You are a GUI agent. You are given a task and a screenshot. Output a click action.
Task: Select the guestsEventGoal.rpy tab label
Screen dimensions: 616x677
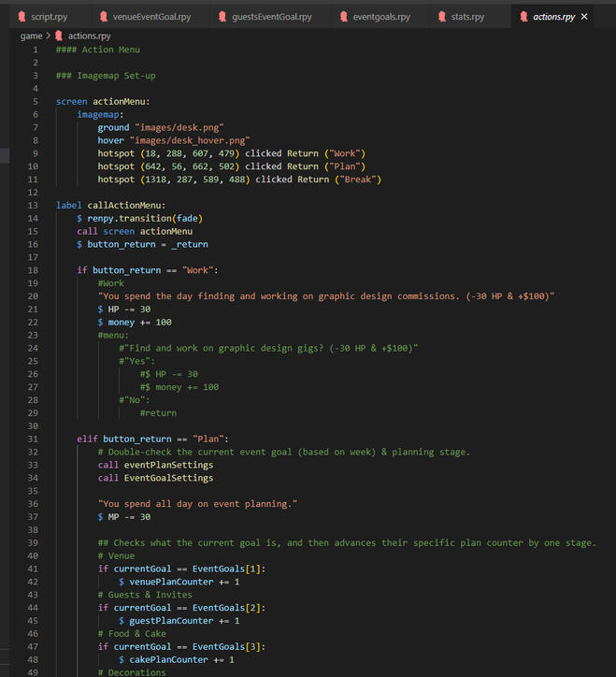click(x=272, y=17)
